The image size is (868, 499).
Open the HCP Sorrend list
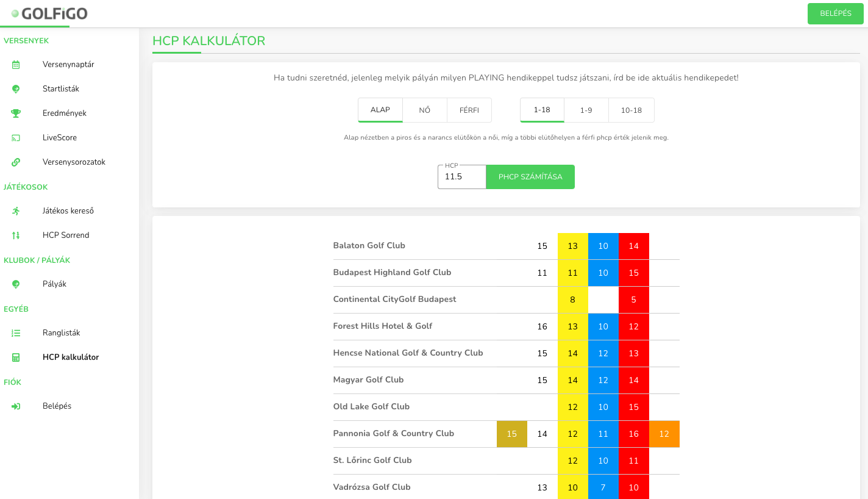66,235
